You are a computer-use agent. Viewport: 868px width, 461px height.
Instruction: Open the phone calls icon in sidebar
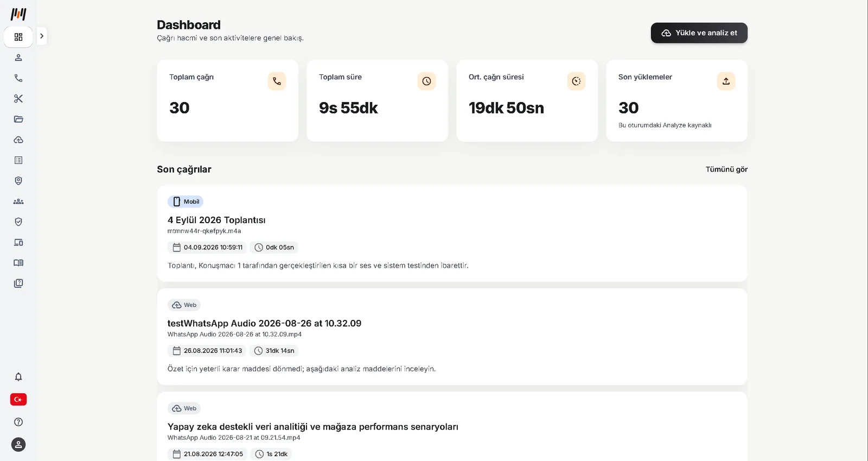18,78
